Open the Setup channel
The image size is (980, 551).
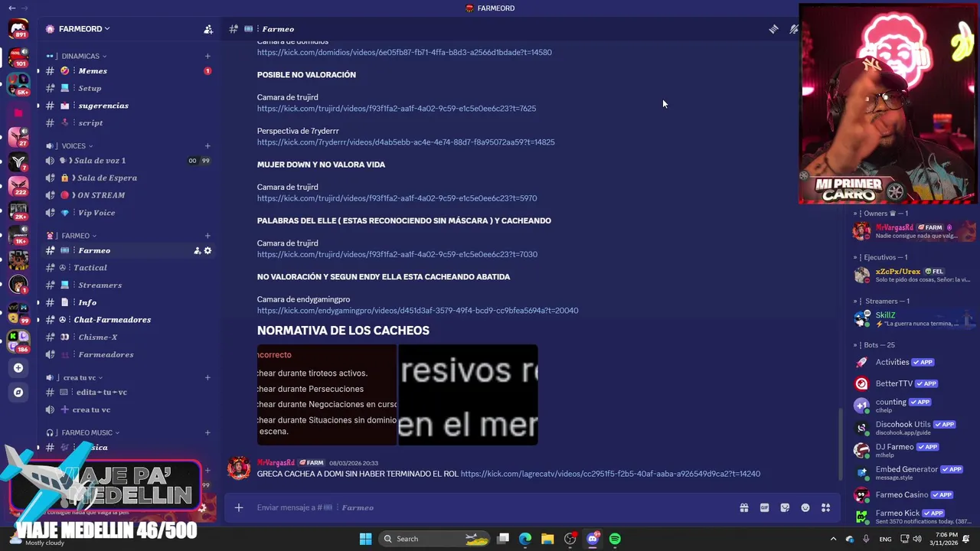(x=129, y=88)
